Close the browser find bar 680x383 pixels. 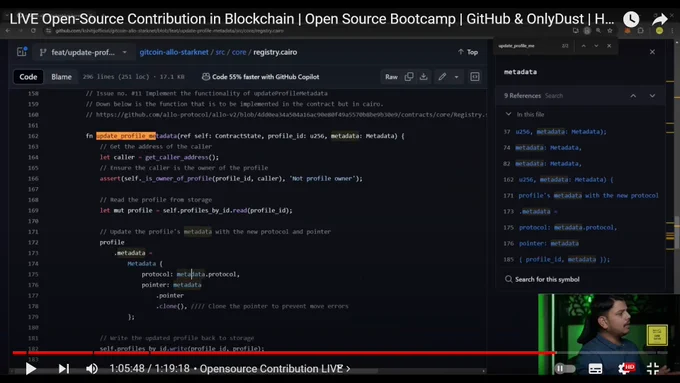609,46
